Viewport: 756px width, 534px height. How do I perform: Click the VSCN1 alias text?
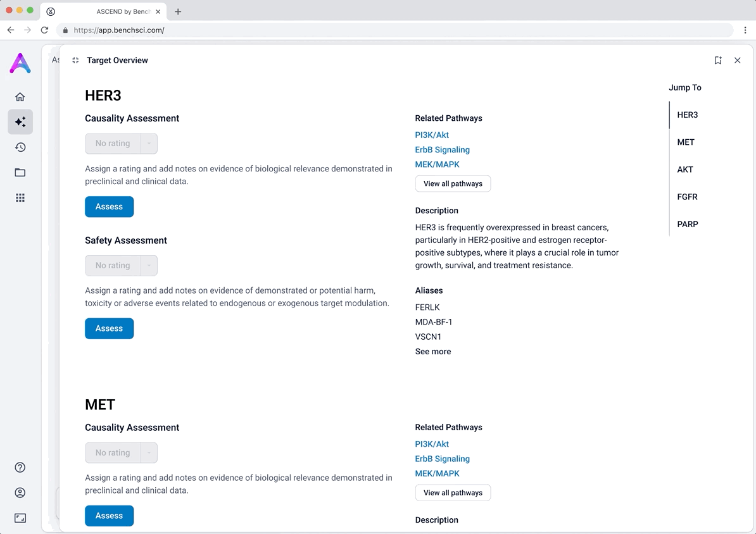tap(428, 337)
